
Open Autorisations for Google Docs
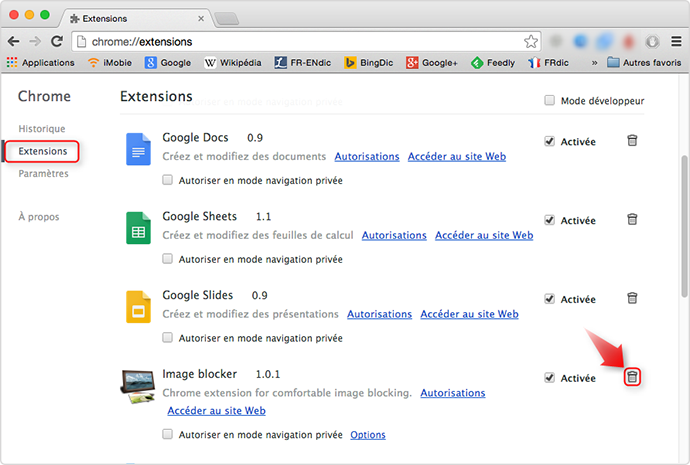[x=367, y=157]
